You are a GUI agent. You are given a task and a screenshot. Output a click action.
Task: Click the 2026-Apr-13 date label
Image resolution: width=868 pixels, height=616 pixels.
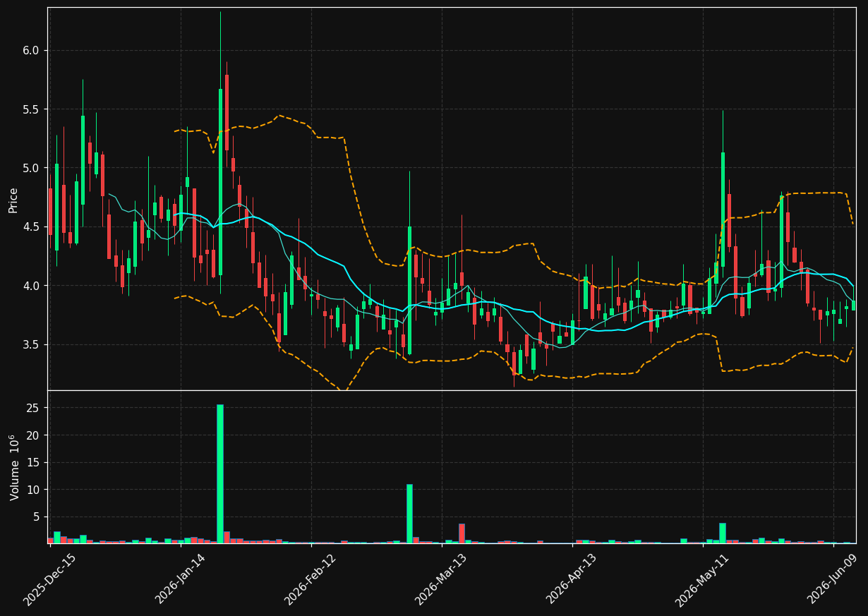(572, 579)
